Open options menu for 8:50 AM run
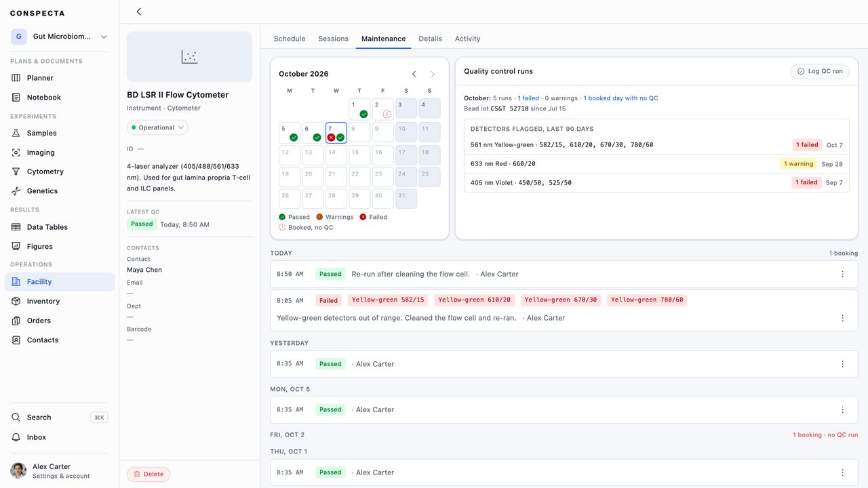This screenshot has width=868, height=488. (843, 274)
